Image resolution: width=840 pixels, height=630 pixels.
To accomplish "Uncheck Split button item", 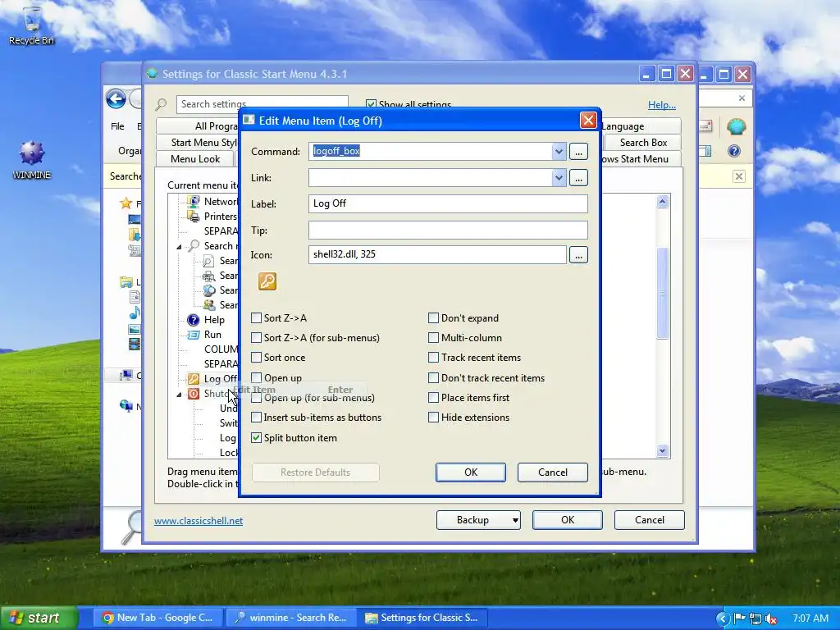I will [x=256, y=438].
